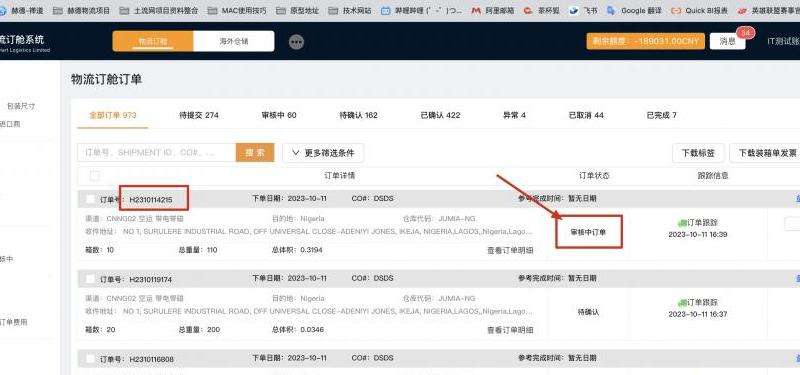Open the 技术网站 bookmark folder

351,10
